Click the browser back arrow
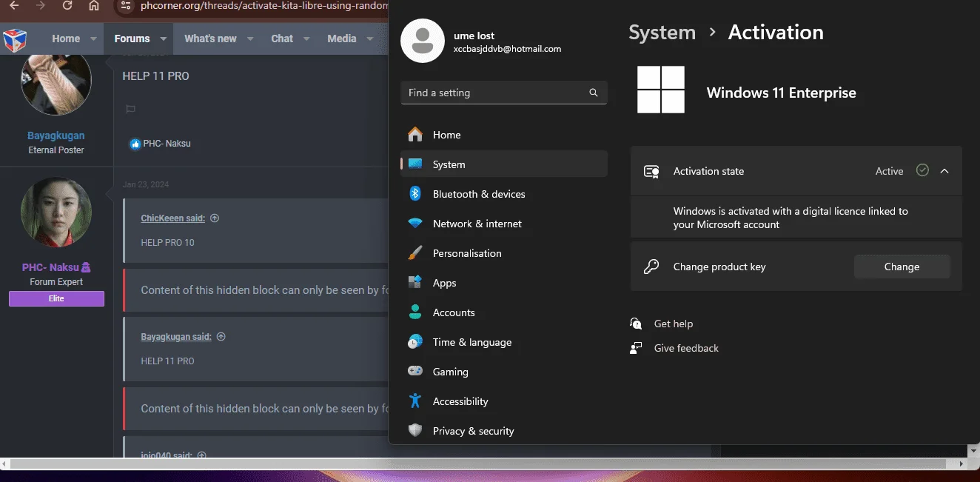The width and height of the screenshot is (980, 482). pos(14,5)
